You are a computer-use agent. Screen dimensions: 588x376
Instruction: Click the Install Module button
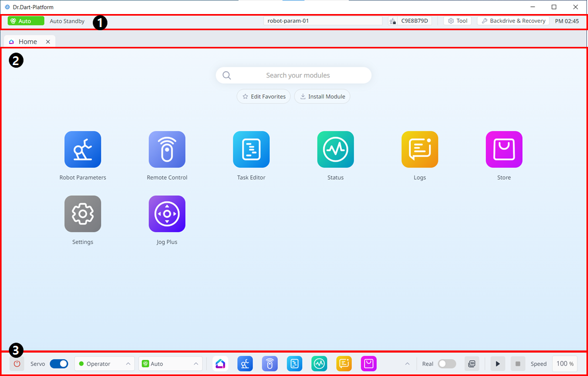pos(322,96)
